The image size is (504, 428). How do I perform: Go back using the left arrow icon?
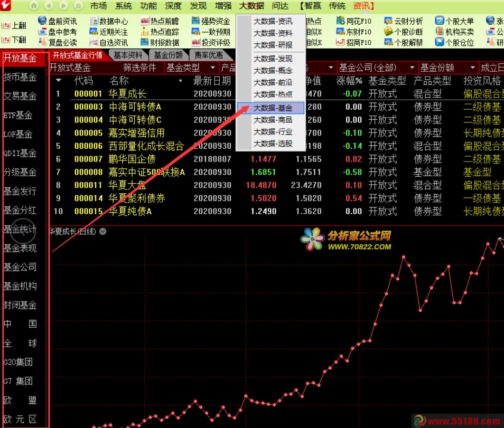[x=49, y=6]
